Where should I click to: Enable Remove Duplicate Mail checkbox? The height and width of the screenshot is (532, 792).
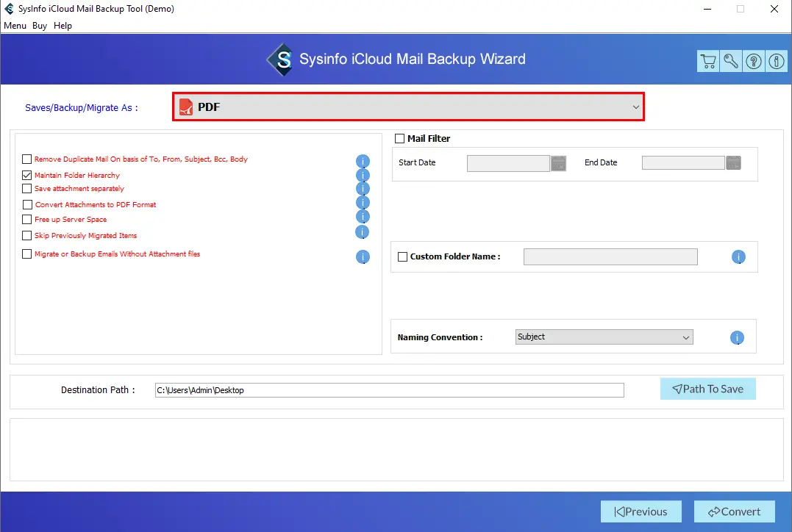pos(27,159)
